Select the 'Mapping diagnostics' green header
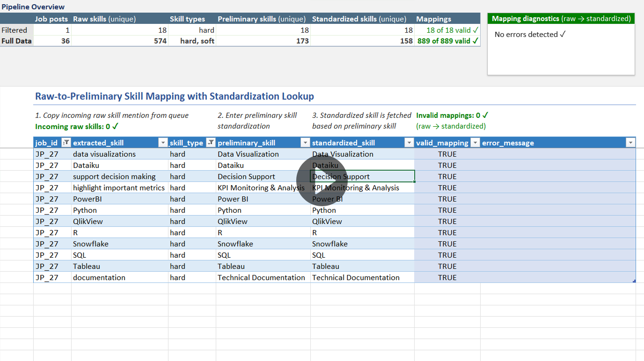This screenshot has width=644, height=361. coord(561,19)
